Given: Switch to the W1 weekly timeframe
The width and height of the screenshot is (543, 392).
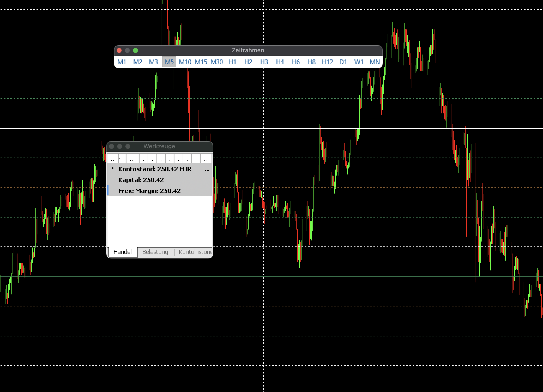Looking at the screenshot, I should click(359, 62).
